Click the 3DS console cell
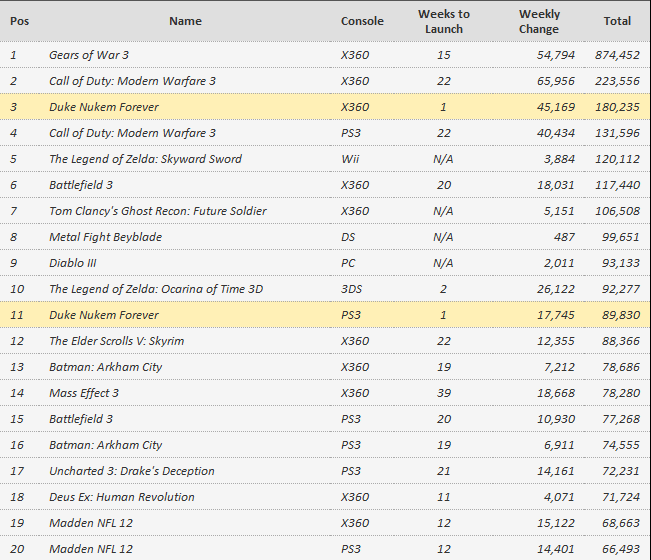 click(x=354, y=289)
